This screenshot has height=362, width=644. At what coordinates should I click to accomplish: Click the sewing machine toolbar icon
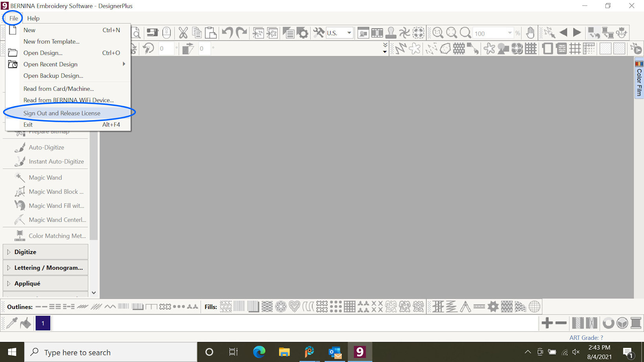[152, 33]
